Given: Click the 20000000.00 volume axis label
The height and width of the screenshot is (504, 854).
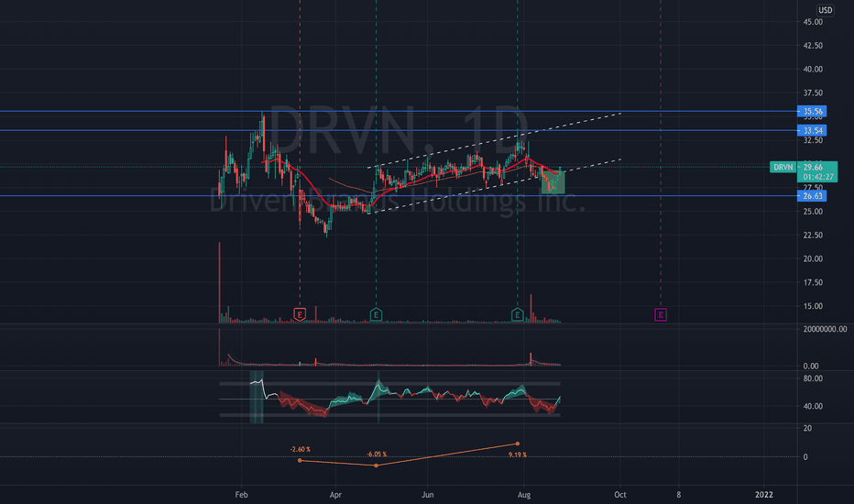Looking at the screenshot, I should 825,329.
